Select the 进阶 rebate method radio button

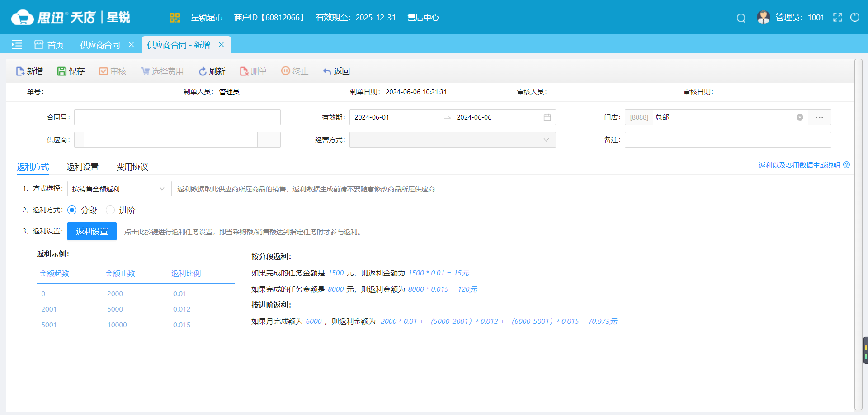[110, 210]
